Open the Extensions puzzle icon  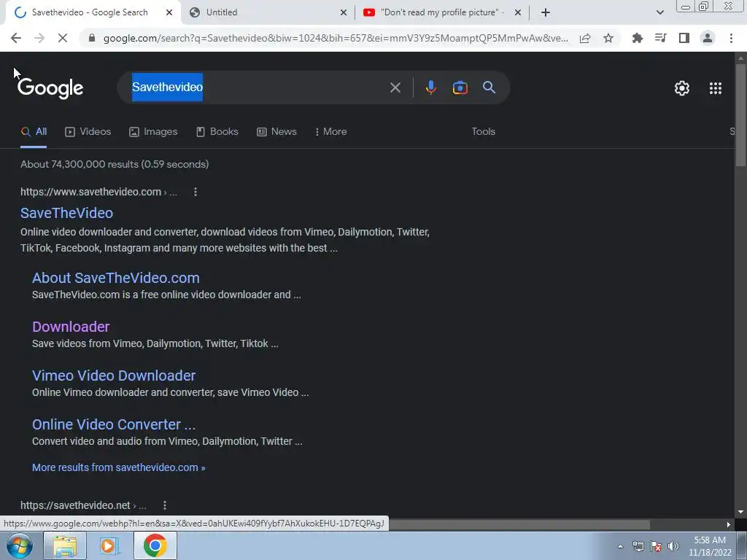pyautogui.click(x=637, y=38)
